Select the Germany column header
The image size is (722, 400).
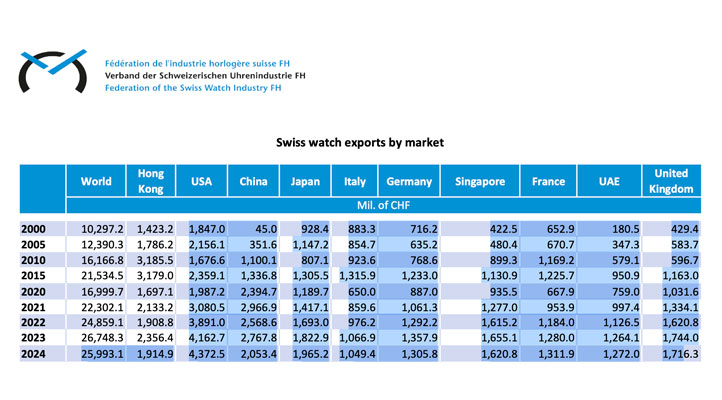pyautogui.click(x=409, y=182)
